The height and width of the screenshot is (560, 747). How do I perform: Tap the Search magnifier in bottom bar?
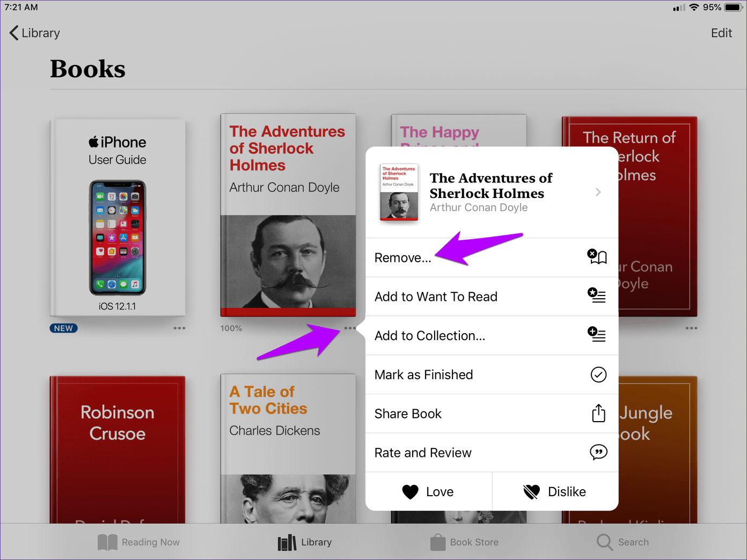(605, 542)
